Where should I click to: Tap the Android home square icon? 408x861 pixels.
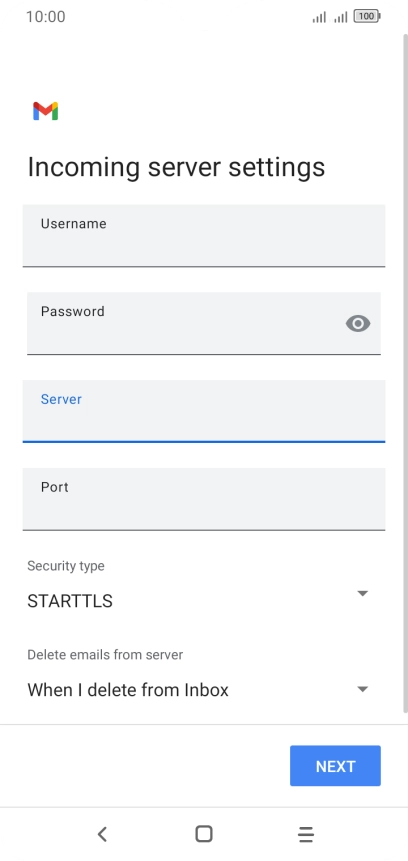pyautogui.click(x=204, y=834)
